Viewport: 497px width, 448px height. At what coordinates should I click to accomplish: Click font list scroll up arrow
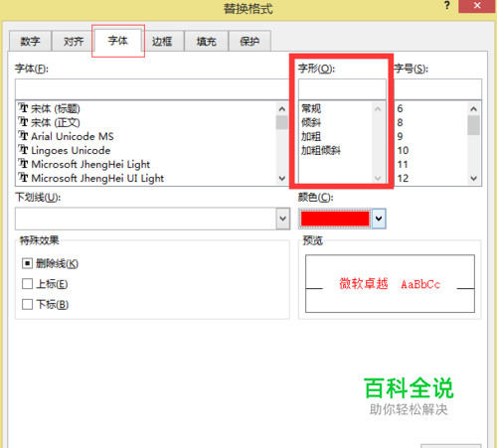point(282,108)
